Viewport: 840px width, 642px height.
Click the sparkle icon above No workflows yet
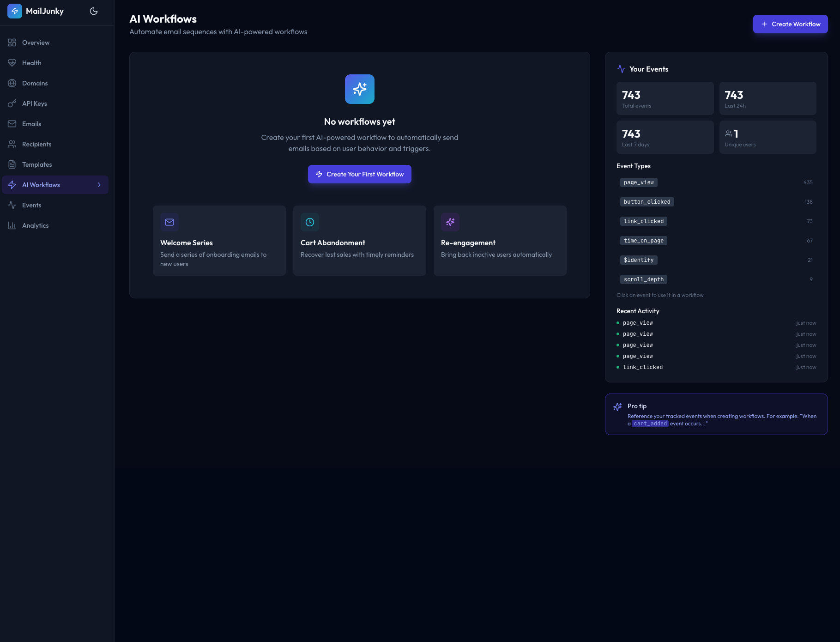click(x=359, y=89)
